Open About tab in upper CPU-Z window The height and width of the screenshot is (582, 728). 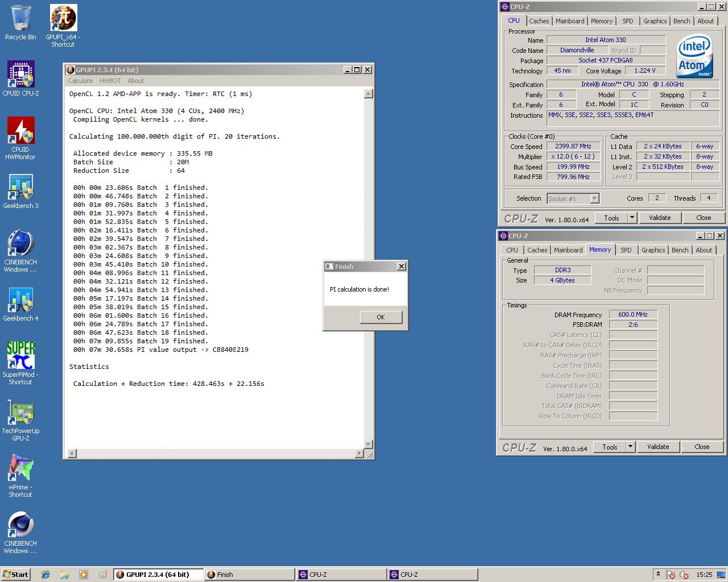pos(706,21)
